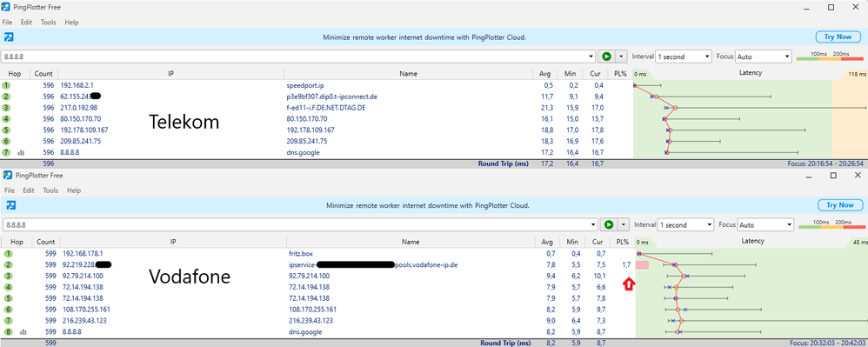Open Tools menu in Vodafone window
The width and height of the screenshot is (868, 347).
coord(50,190)
